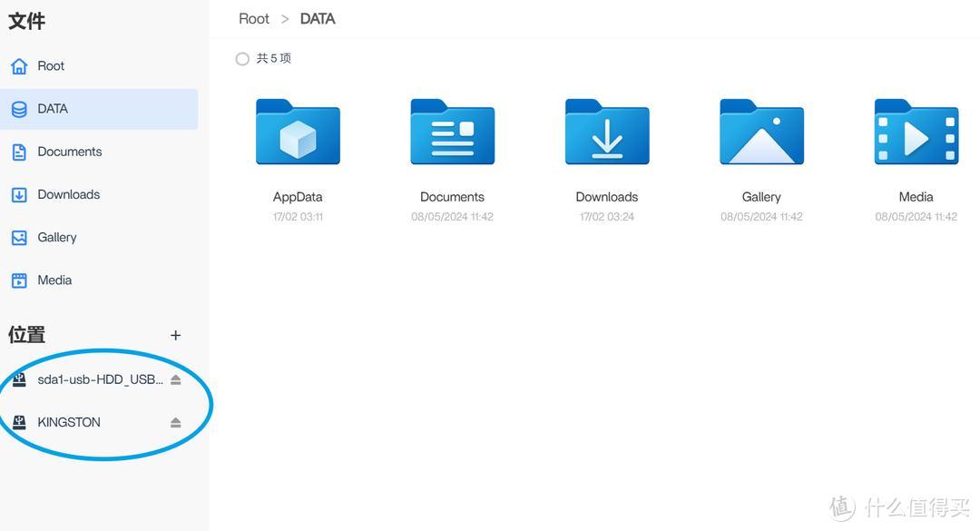Open the Media folder icon in the grid

click(x=916, y=132)
